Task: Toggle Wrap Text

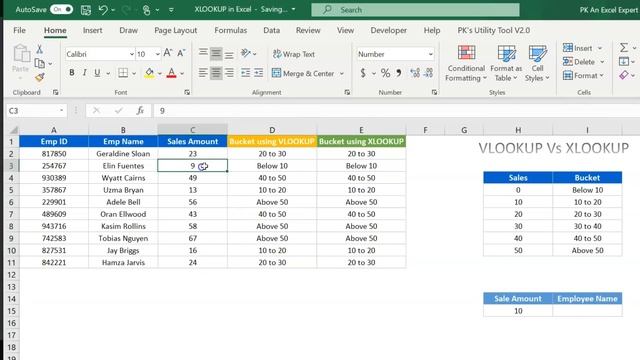Action: pyautogui.click(x=294, y=54)
